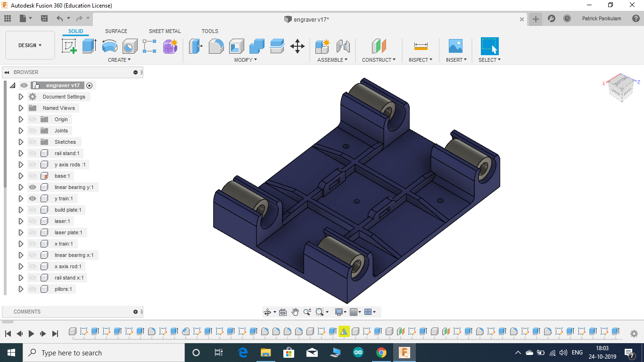Select the Fillet tool

pyautogui.click(x=216, y=46)
